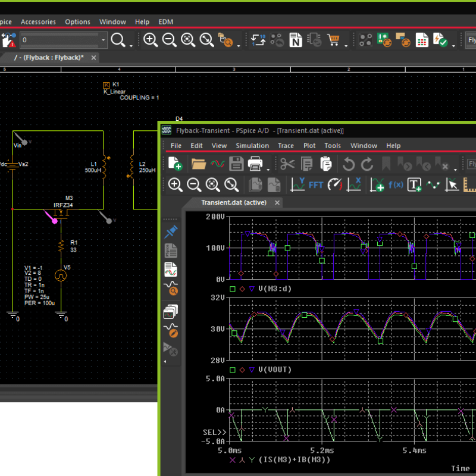Click the pin icon in PSpice sidebar
Image resolution: width=476 pixels, height=476 pixels.
pyautogui.click(x=171, y=230)
